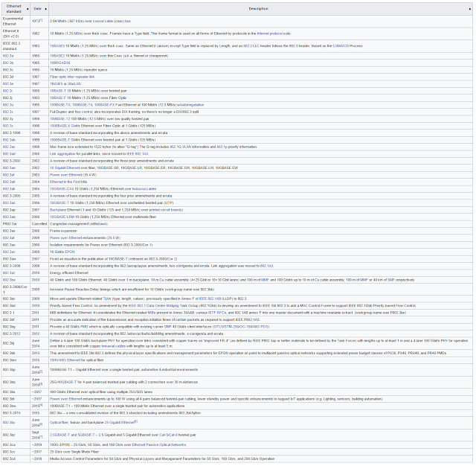Screen dimensions: 476x466
Task: Sort table by Ethernet standard column arrow
Action: 28,9
